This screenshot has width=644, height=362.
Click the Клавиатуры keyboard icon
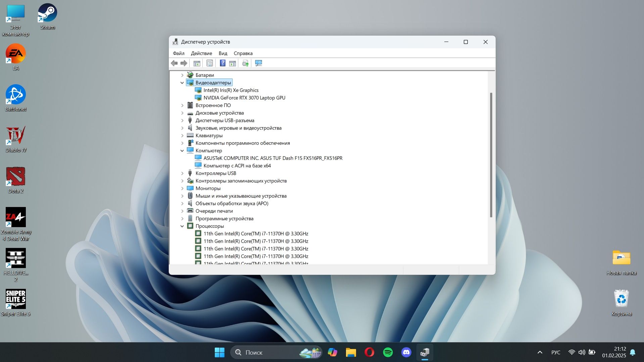click(x=190, y=136)
